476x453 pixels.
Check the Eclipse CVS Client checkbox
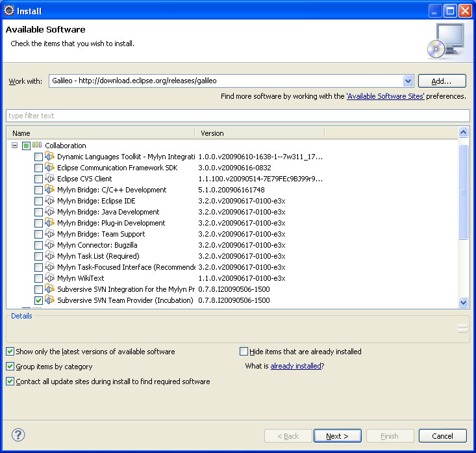pos(38,179)
